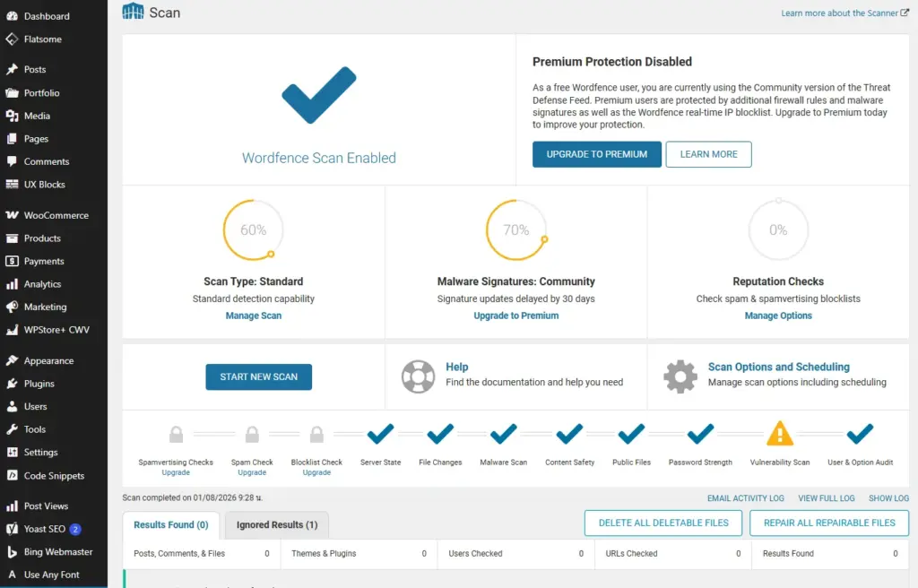Click the Learn More button
This screenshot has height=588, width=918.
pyautogui.click(x=709, y=154)
